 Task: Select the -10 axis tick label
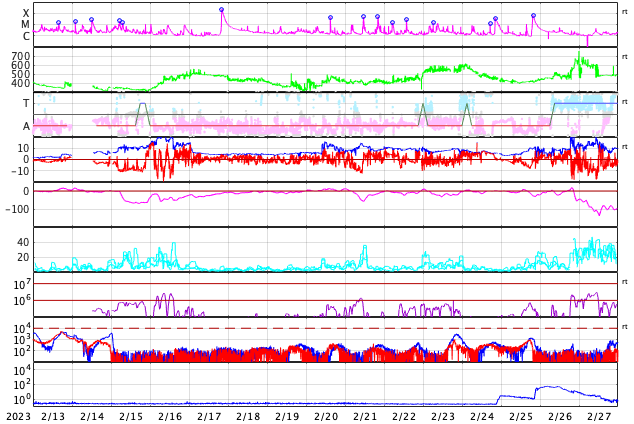19,171
